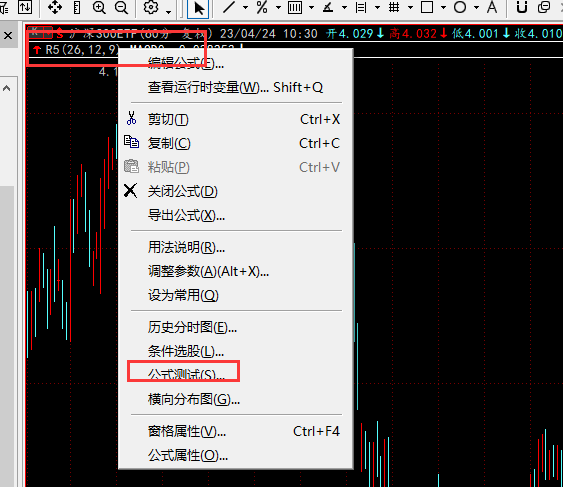Screen dimensions: 563x487
Task: Close the left side panel with X
Action: [x=8, y=36]
